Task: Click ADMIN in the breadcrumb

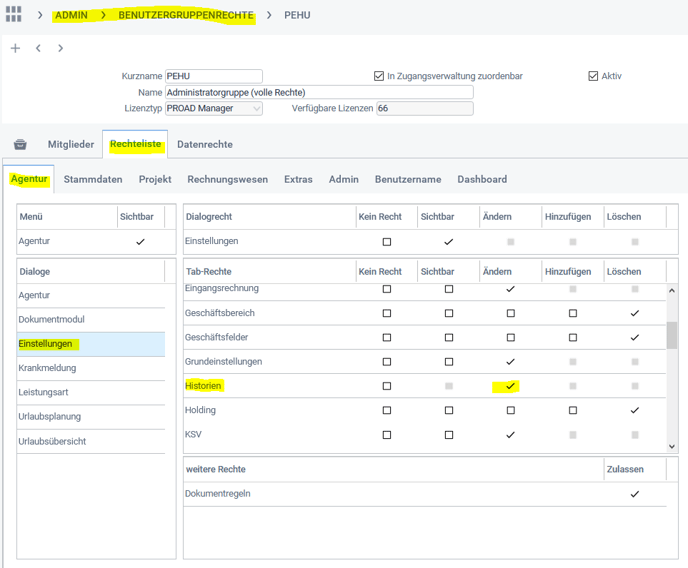Action: point(71,16)
